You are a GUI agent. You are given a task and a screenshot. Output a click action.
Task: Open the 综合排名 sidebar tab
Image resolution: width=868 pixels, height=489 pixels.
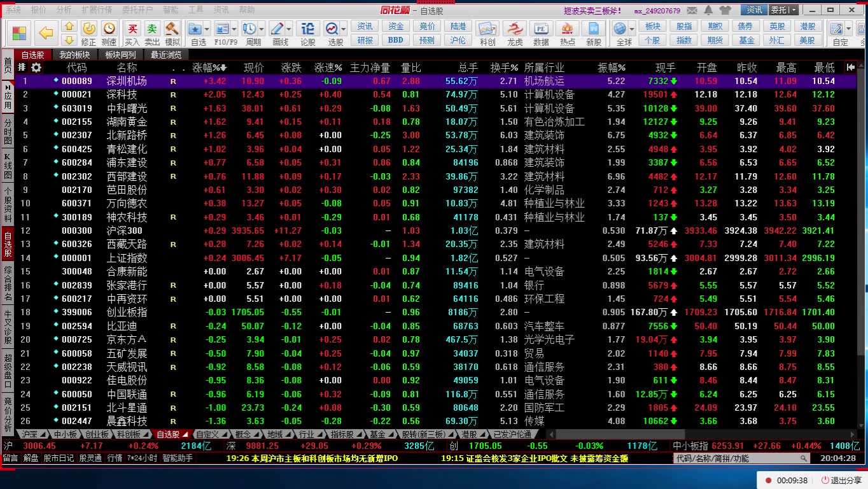coord(8,284)
